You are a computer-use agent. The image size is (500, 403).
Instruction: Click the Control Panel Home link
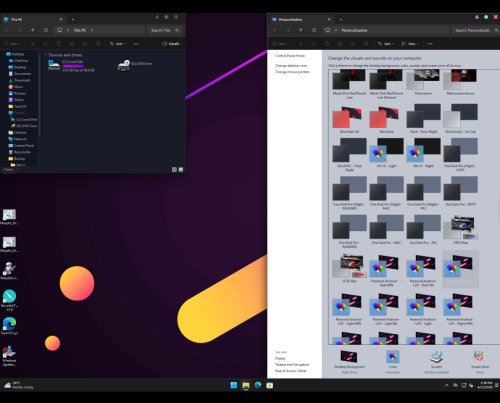pos(290,56)
